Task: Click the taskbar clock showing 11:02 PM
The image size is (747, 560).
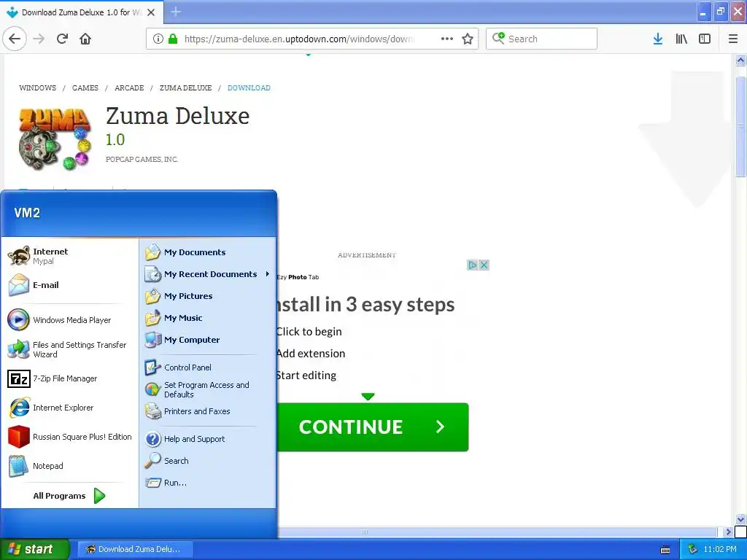Action: point(720,549)
